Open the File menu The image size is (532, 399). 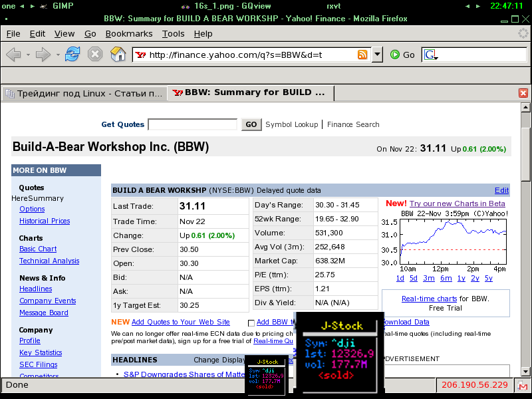(x=13, y=34)
